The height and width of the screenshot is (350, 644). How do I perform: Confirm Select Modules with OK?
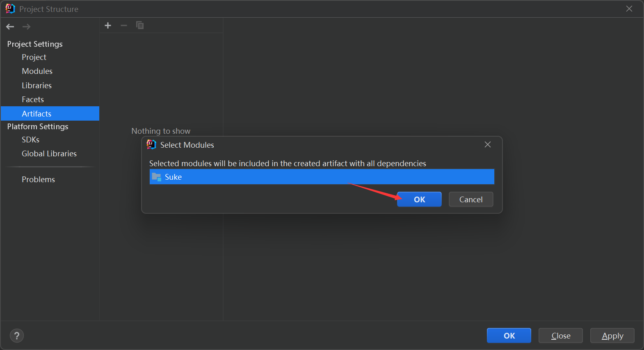click(419, 199)
